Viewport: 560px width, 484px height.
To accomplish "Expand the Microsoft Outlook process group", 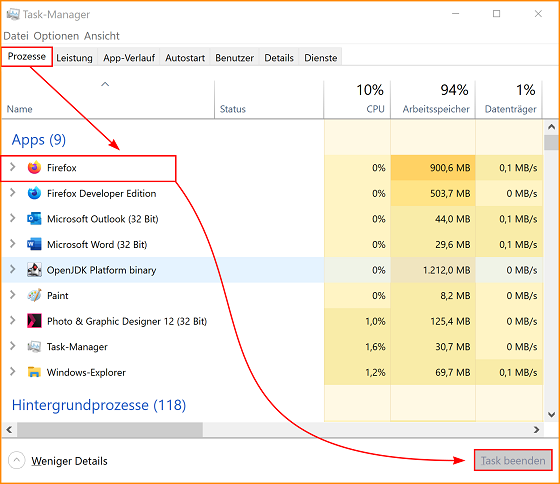I will point(12,218).
